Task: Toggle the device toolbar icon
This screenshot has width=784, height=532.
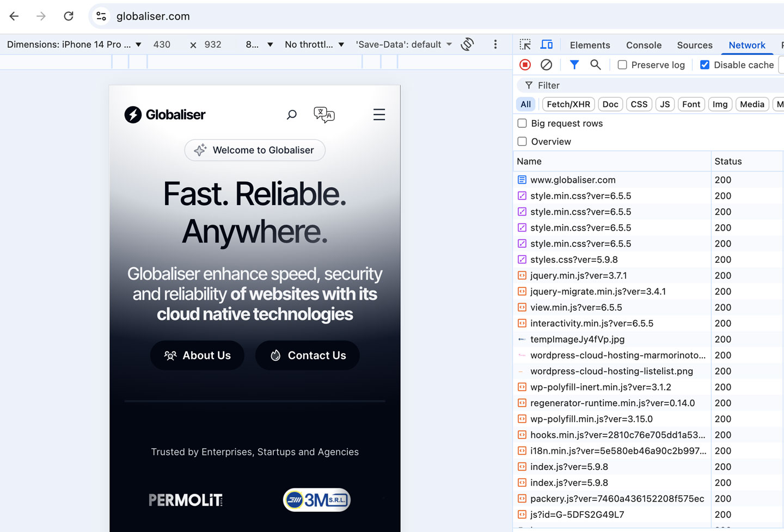Action: pyautogui.click(x=547, y=45)
